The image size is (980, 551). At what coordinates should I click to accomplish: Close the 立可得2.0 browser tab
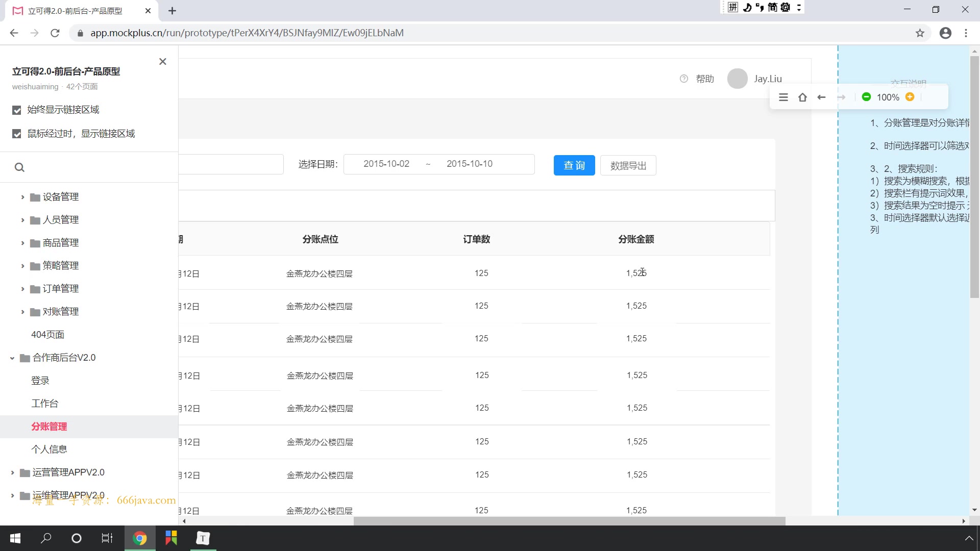tap(148, 11)
